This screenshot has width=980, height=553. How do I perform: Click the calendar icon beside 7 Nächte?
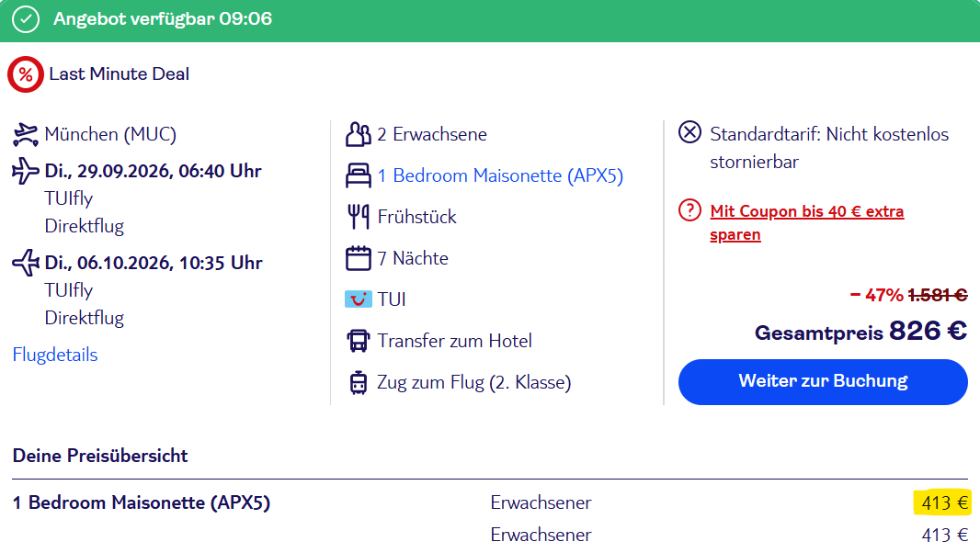(x=359, y=258)
